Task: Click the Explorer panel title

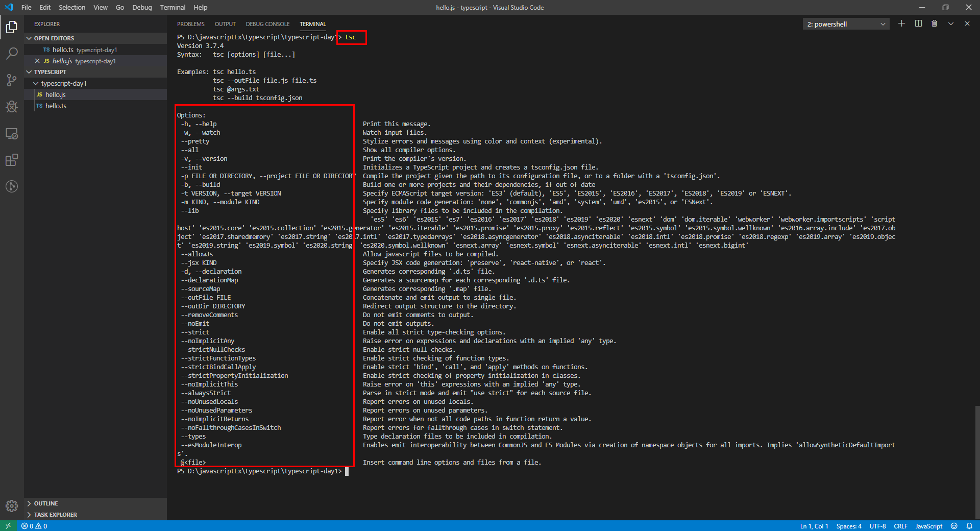Action: point(47,24)
